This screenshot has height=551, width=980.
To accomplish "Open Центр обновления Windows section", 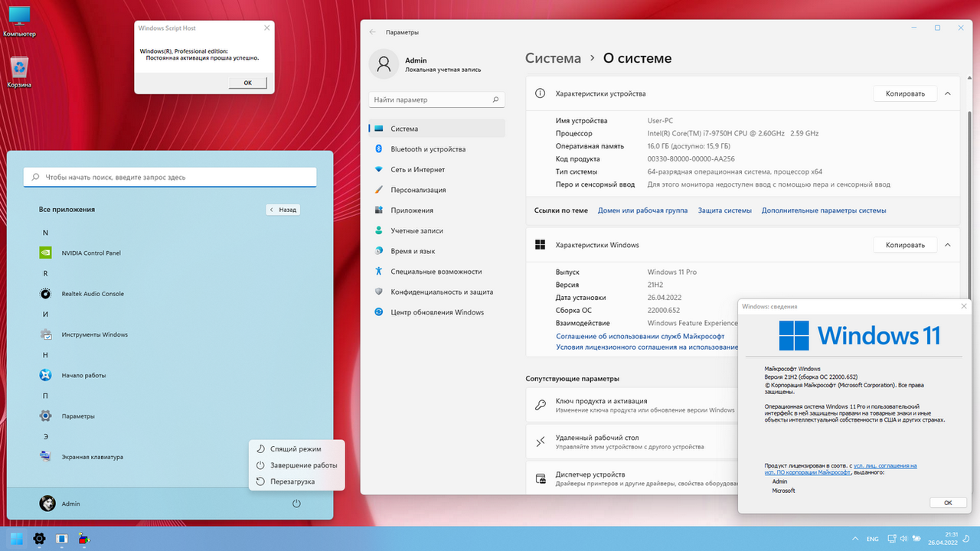I will coord(437,312).
